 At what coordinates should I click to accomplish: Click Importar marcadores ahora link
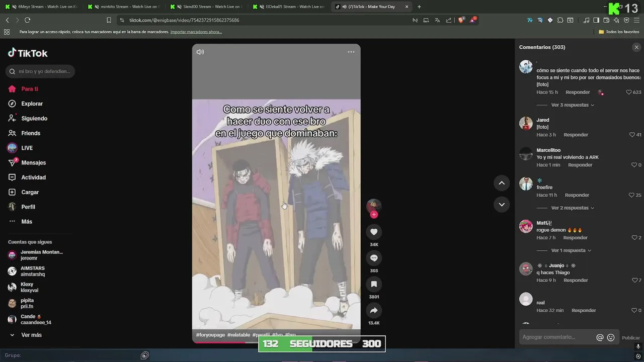[196, 32]
